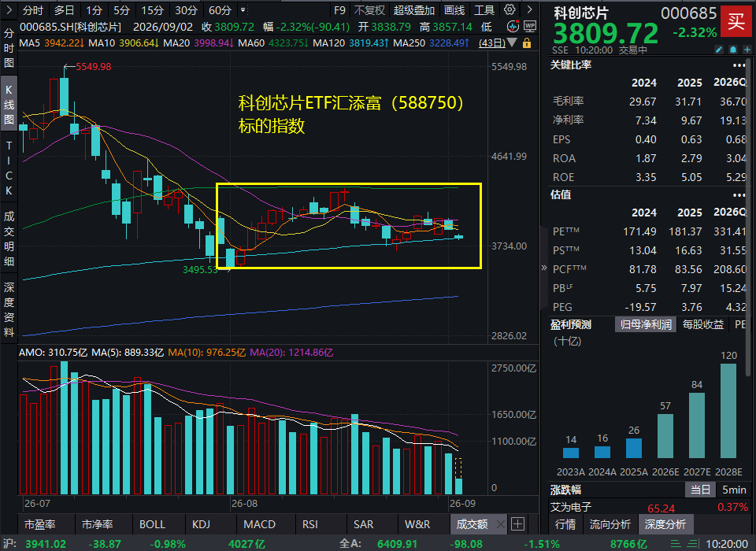Screen dimensions: 756x551
Task: Select the 30分 period
Action: [x=186, y=10]
